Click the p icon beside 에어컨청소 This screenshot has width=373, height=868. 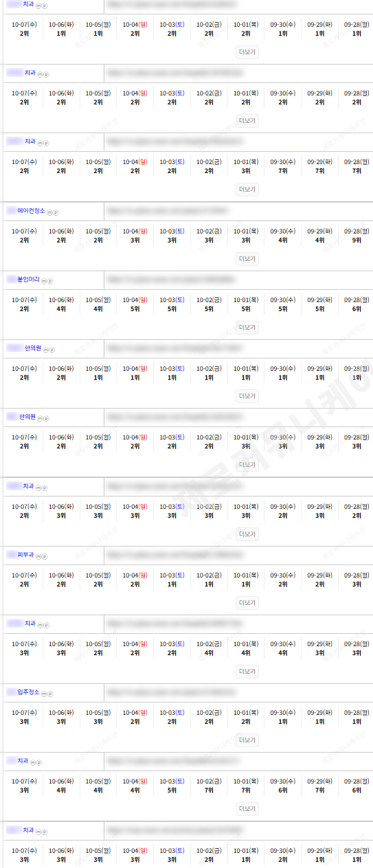click(54, 212)
